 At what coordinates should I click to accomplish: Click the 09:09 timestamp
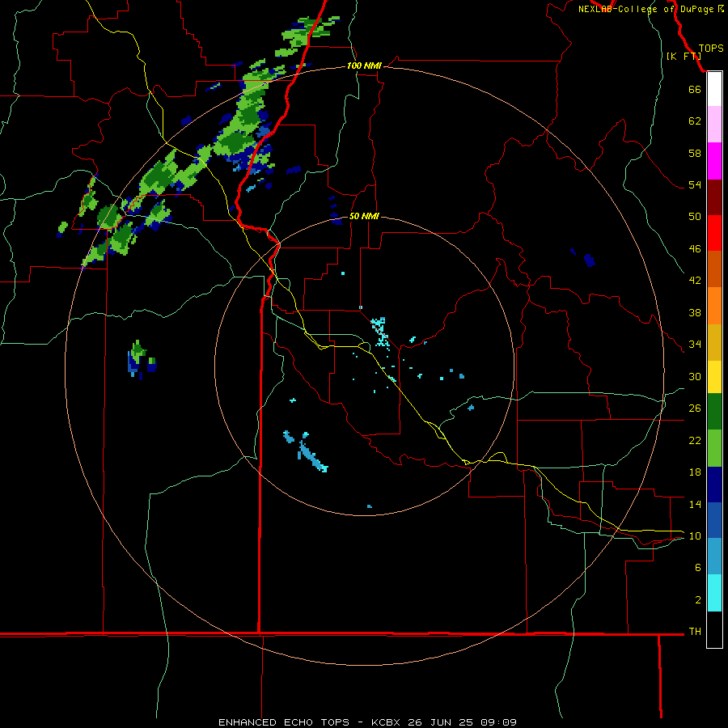498,722
